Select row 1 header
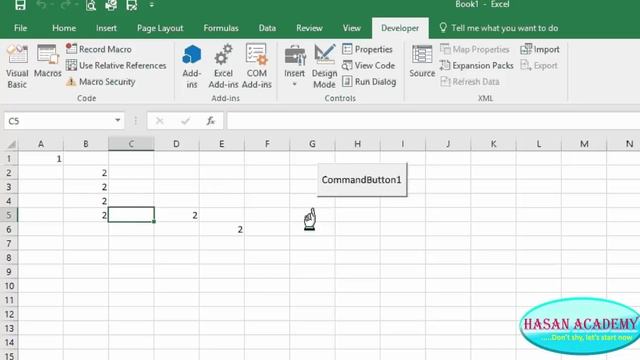 tap(9, 158)
